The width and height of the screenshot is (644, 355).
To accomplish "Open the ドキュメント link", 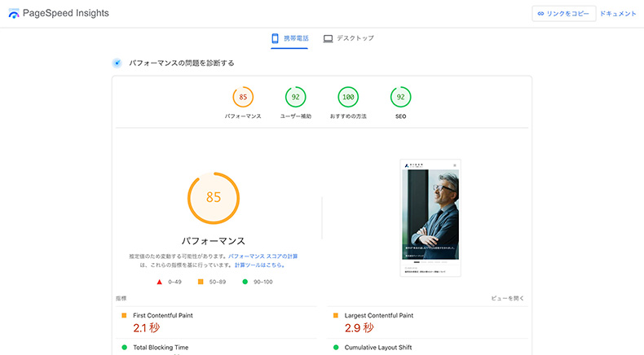I will 618,14.
